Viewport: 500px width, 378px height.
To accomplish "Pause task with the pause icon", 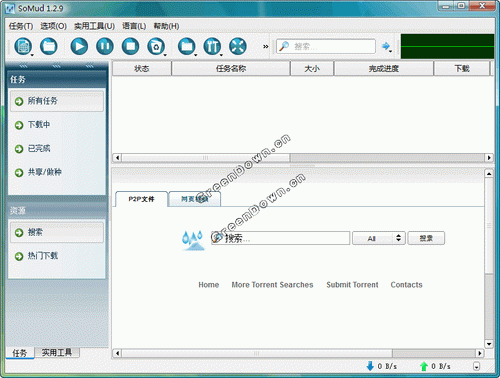I will (x=105, y=46).
